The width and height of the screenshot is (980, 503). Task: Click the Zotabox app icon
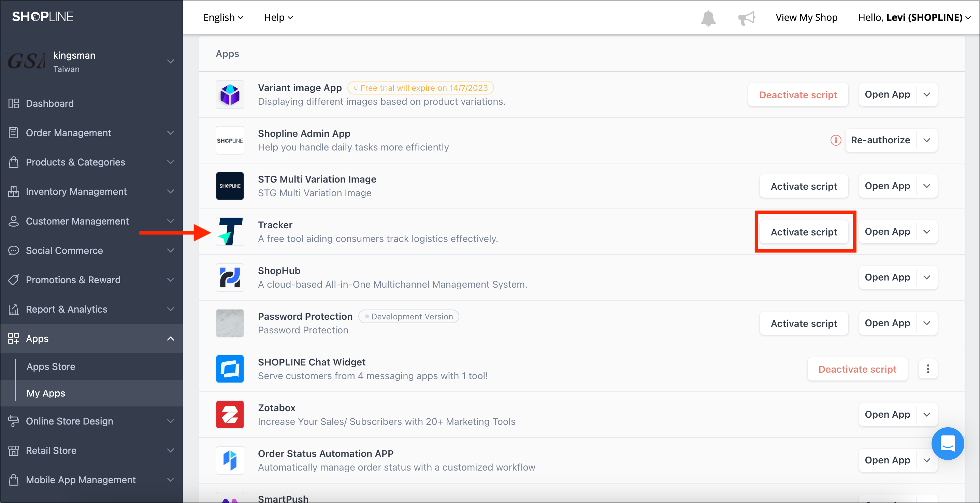coord(230,414)
